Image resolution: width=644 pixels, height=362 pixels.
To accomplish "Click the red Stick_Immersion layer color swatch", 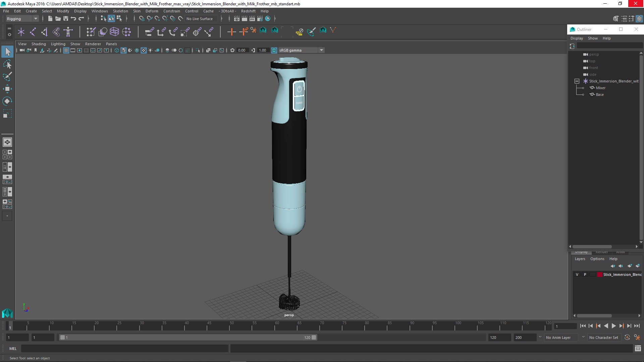I will click(x=599, y=275).
